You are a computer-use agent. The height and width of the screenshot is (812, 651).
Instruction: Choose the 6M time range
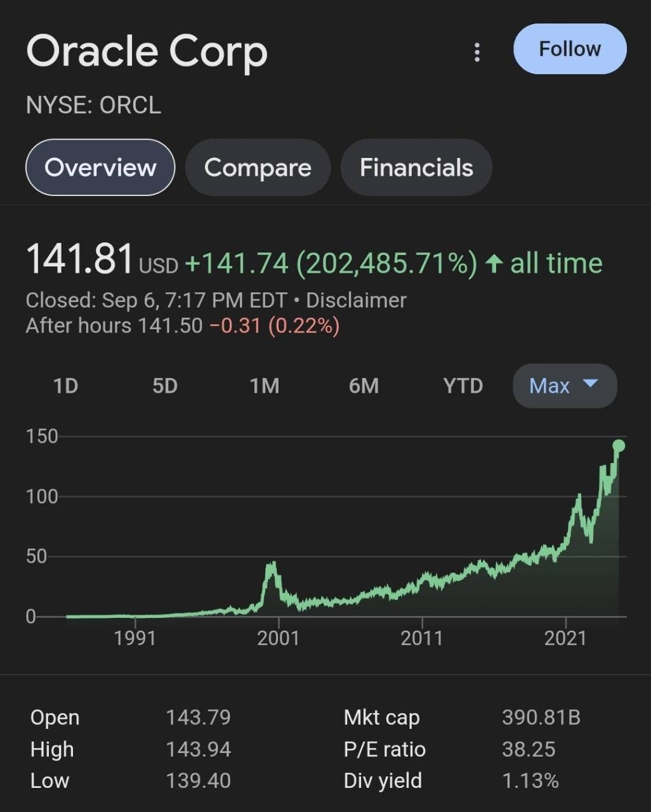coord(364,386)
